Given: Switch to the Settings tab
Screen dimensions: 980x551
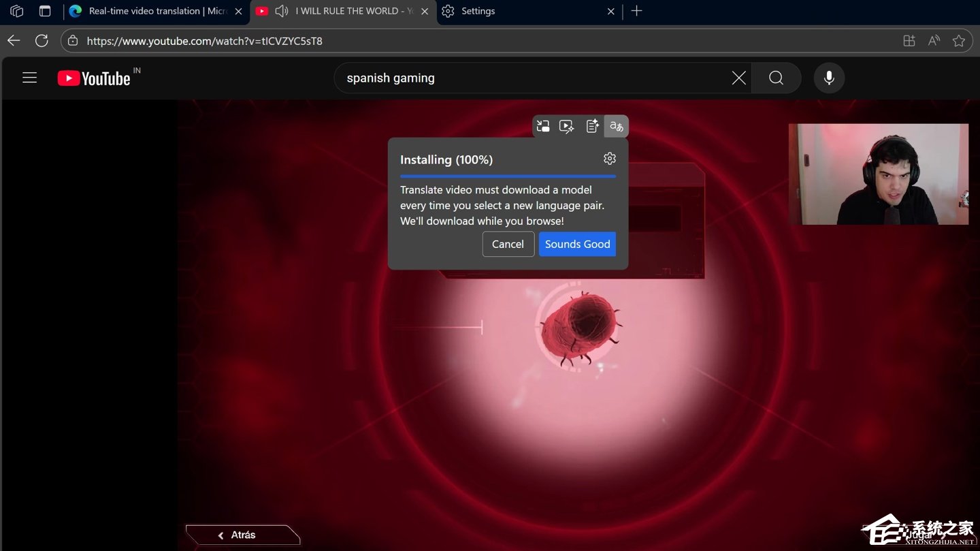Looking at the screenshot, I should [478, 11].
